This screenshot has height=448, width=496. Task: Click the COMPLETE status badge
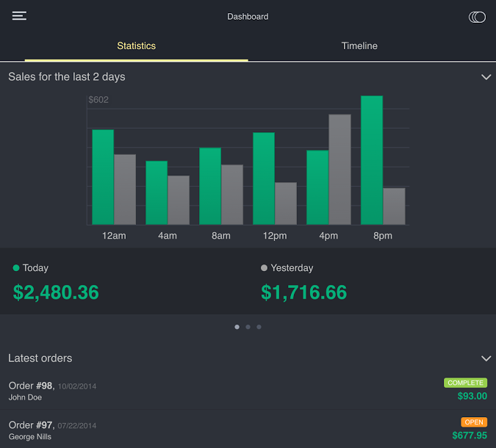[465, 383]
